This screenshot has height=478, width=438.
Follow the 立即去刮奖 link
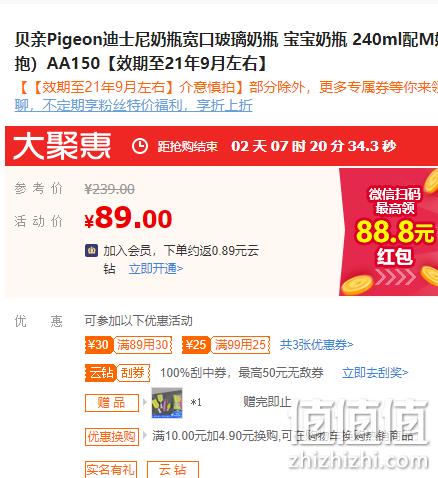pyautogui.click(x=375, y=373)
